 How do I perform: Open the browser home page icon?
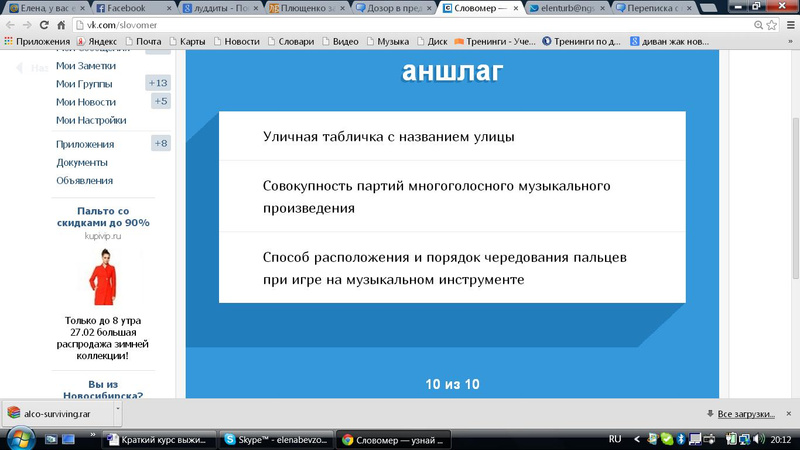tap(61, 25)
